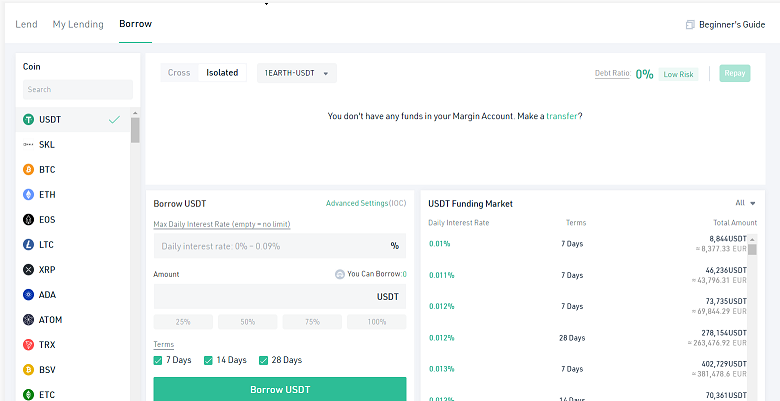Select the LTC coin icon
This screenshot has height=401, width=780.
(28, 245)
